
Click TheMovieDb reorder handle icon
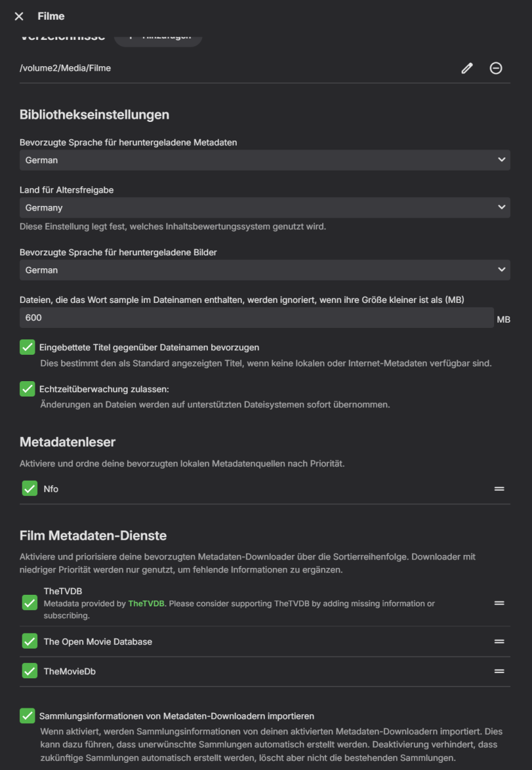click(x=499, y=671)
